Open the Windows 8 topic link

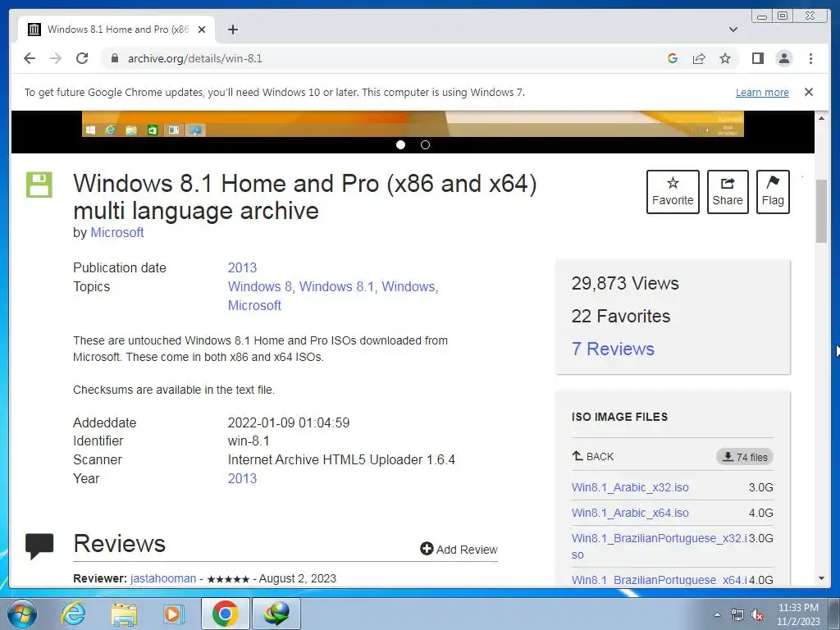[x=260, y=286]
